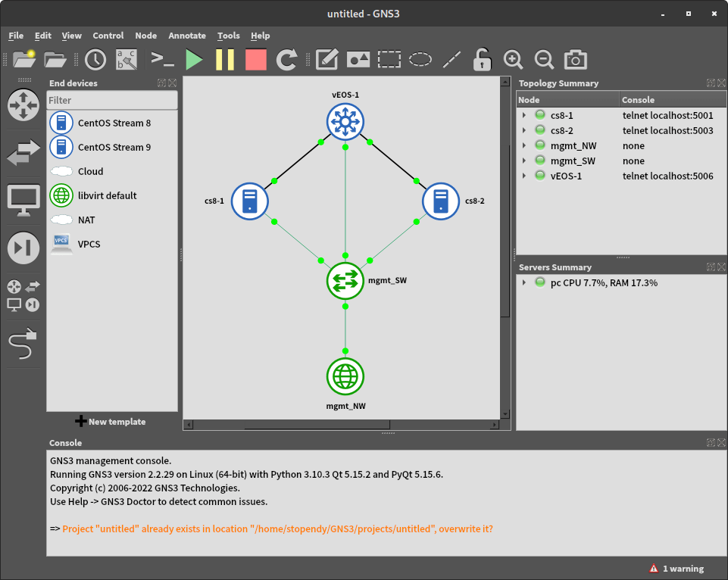Click the New template button

click(x=112, y=421)
